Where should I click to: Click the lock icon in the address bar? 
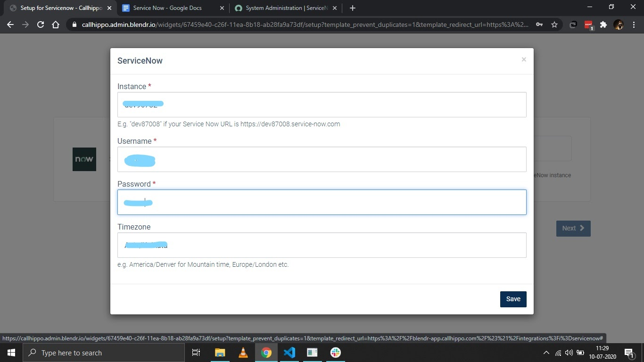coord(74,25)
